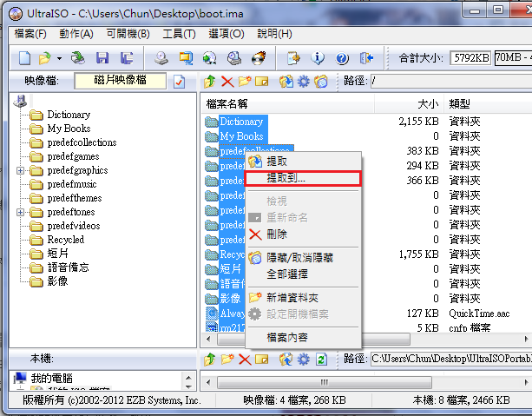Click image pane gear boot file icon

point(304,82)
